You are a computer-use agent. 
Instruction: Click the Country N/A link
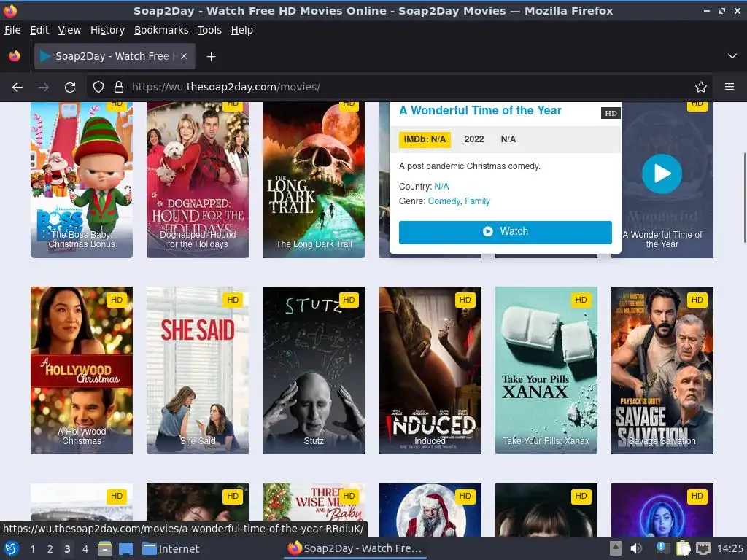click(441, 187)
